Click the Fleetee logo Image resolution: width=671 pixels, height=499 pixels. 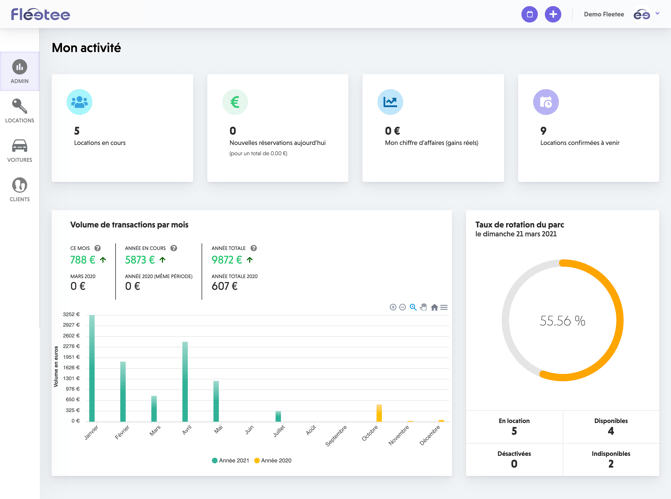coord(41,14)
